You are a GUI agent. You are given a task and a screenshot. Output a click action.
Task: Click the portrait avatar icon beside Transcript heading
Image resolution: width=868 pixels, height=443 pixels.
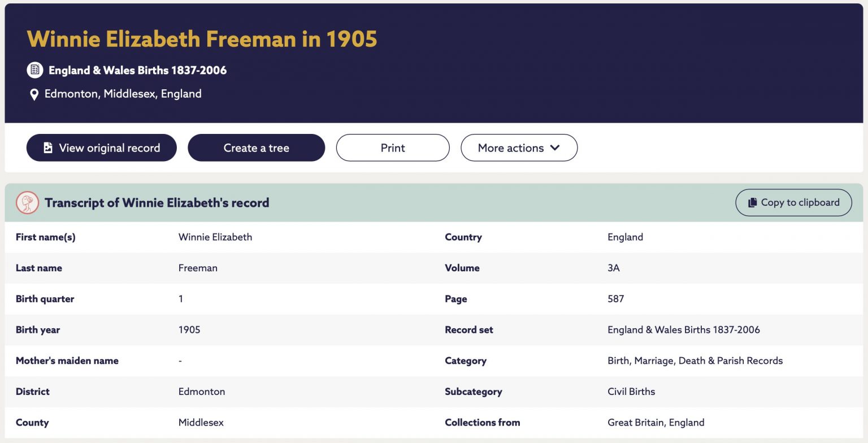click(27, 202)
